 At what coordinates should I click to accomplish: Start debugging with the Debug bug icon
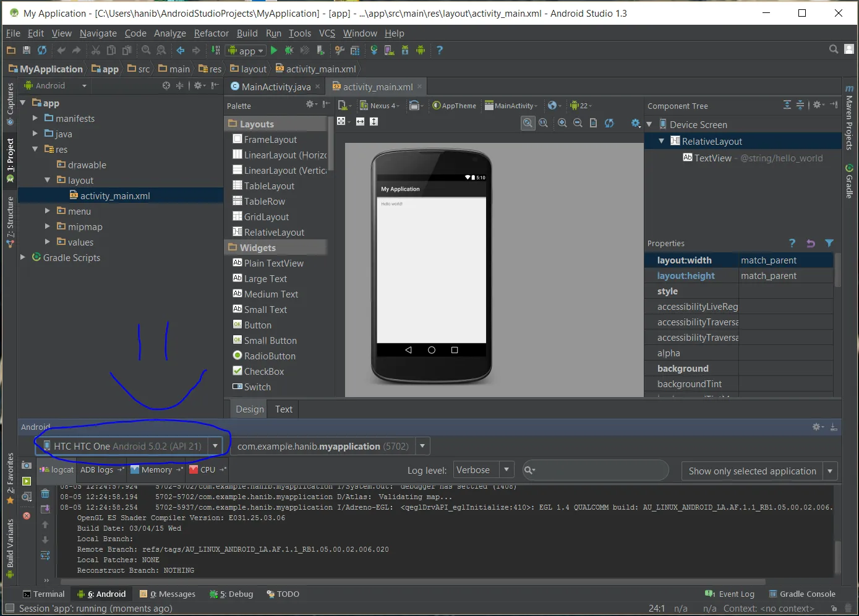coord(289,51)
